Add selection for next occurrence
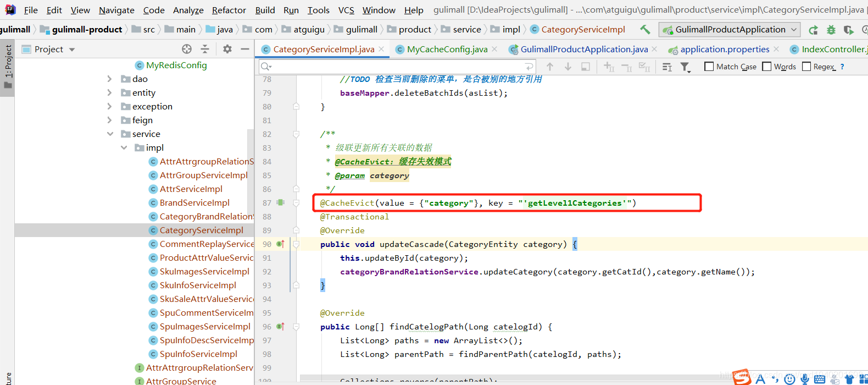This screenshot has width=868, height=385. [609, 67]
